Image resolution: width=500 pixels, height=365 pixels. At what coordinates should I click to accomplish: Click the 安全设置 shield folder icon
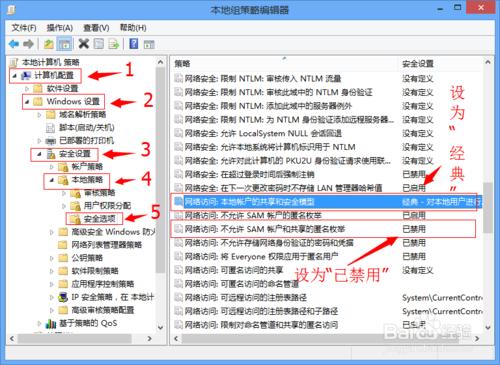tap(51, 154)
